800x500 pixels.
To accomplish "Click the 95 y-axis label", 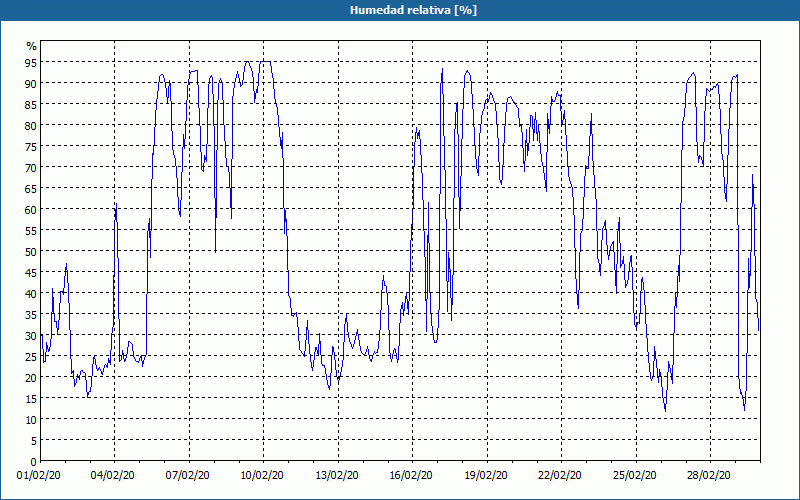I will coord(31,62).
